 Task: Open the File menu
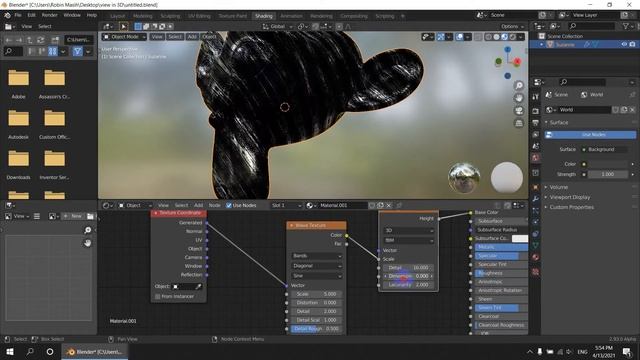pyautogui.click(x=18, y=15)
